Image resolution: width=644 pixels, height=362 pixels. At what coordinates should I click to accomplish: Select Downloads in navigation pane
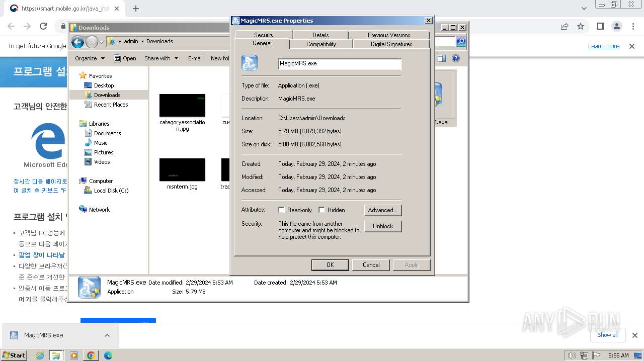[107, 95]
